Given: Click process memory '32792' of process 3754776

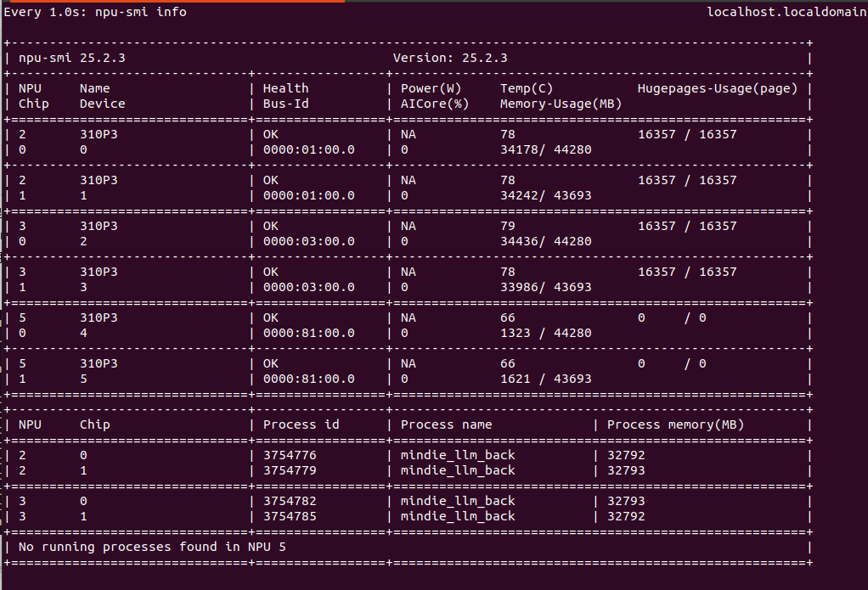Looking at the screenshot, I should [x=626, y=456].
